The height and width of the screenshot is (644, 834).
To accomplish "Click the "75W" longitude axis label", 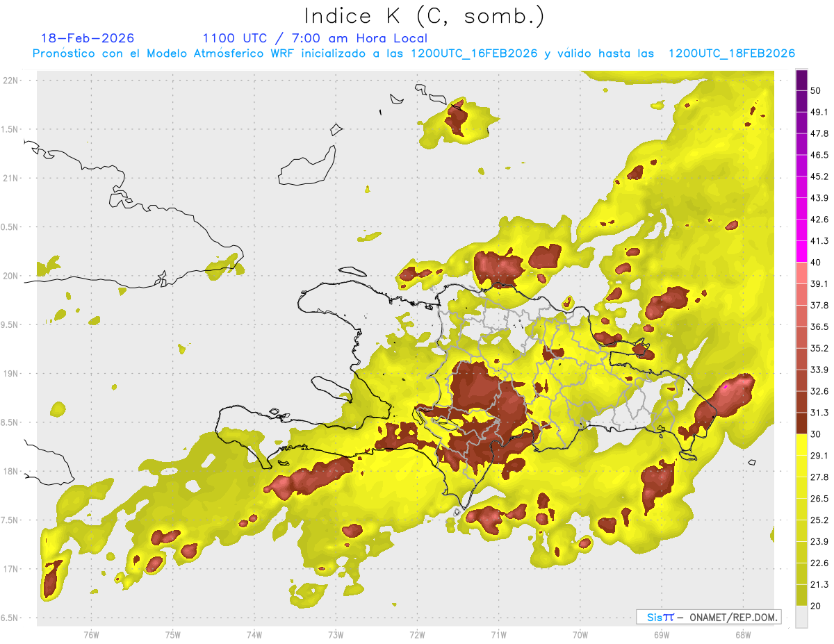I will click(173, 635).
